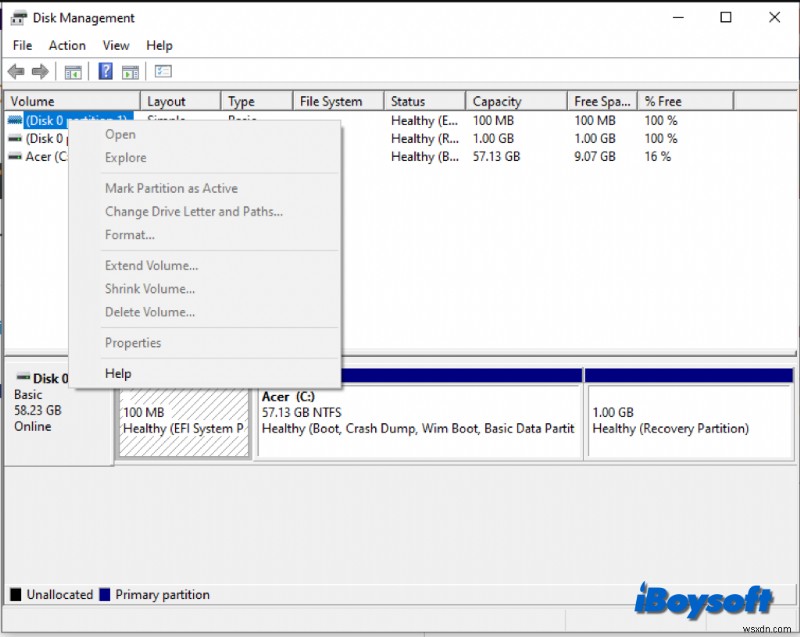
Task: Open the blue Help question mark icon
Action: click(105, 71)
